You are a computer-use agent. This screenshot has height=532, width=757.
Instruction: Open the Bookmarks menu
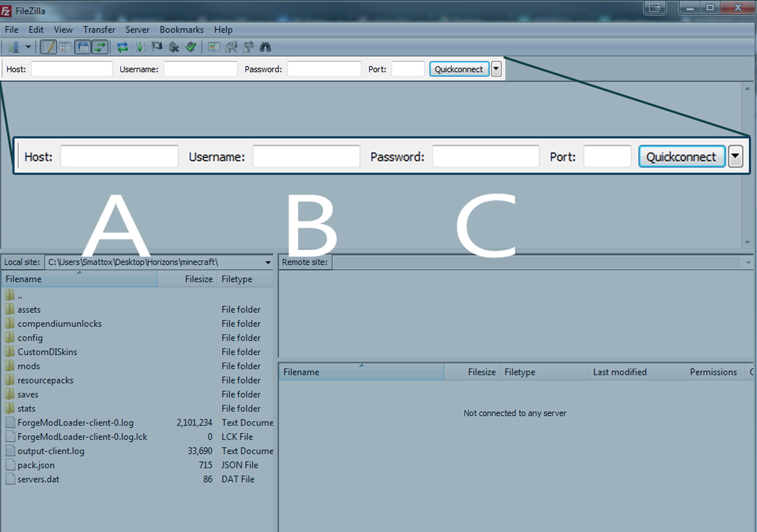[x=182, y=30]
